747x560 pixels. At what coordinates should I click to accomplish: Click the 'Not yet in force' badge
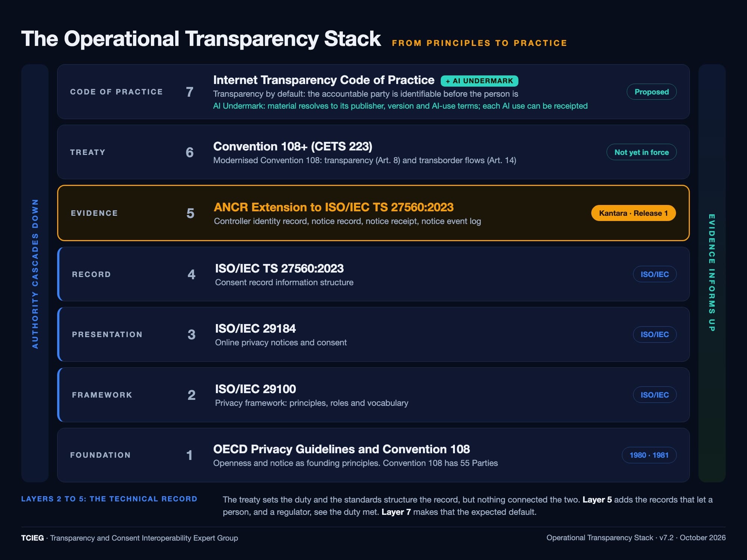[641, 152]
